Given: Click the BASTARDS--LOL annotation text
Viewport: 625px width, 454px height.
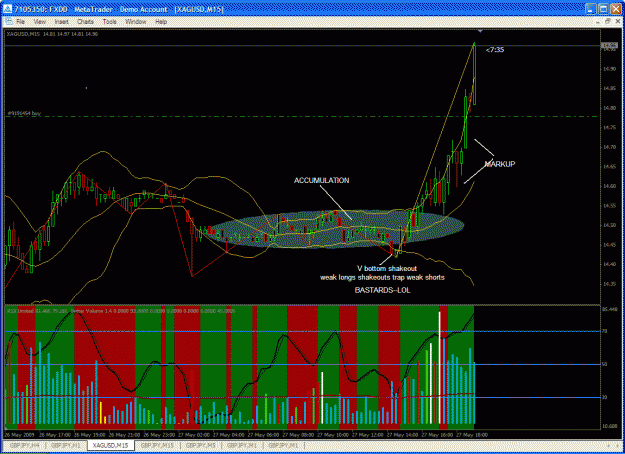Looking at the screenshot, I should tap(382, 290).
